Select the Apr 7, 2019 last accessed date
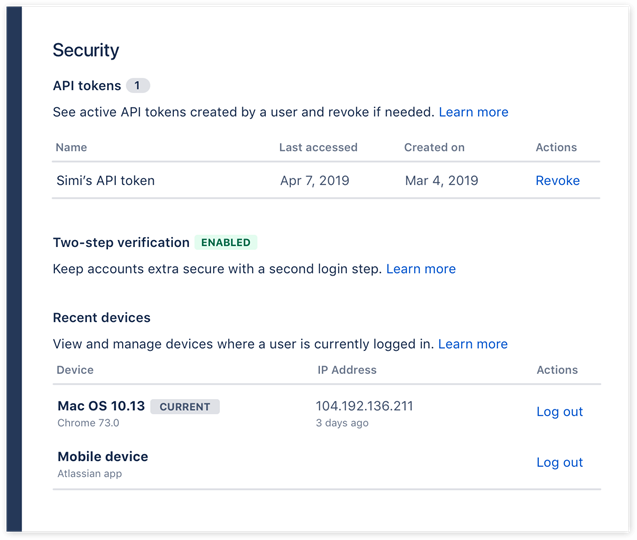The image size is (637, 540). (x=315, y=180)
